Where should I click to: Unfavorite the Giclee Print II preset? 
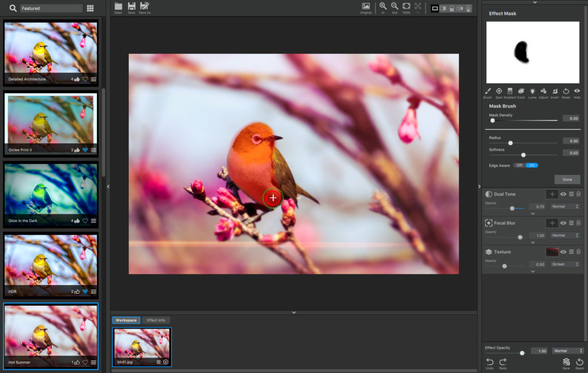click(85, 150)
